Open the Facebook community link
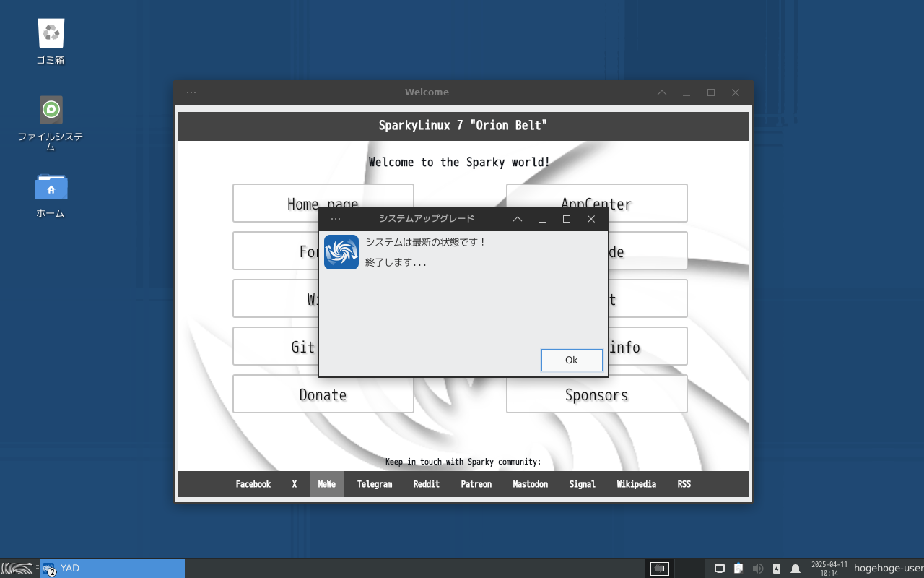Viewport: 924px width, 578px height. click(253, 484)
